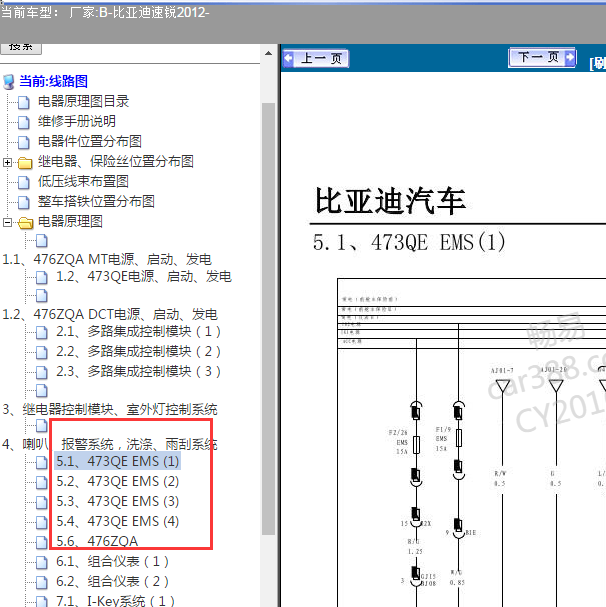This screenshot has width=606, height=607.
Task: Open 维修手册说明 entry
Action: (x=77, y=121)
